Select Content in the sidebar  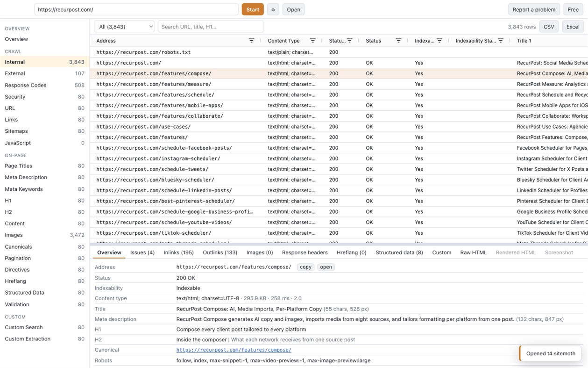(45, 224)
